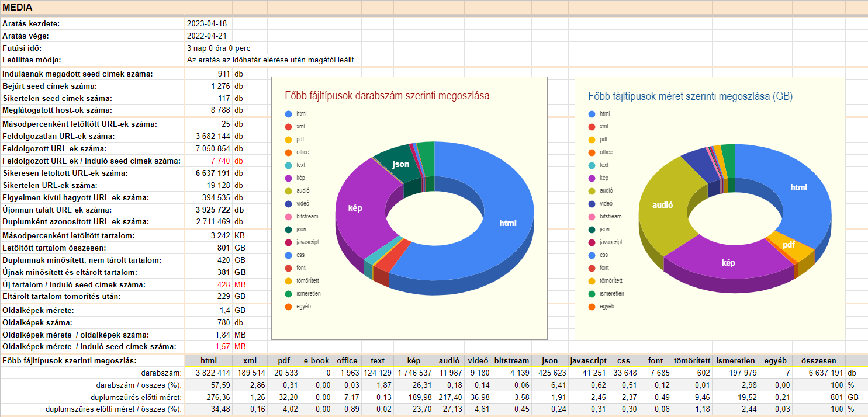
Task: Click the 'Leállítás módja' description text cell
Action: point(271,60)
